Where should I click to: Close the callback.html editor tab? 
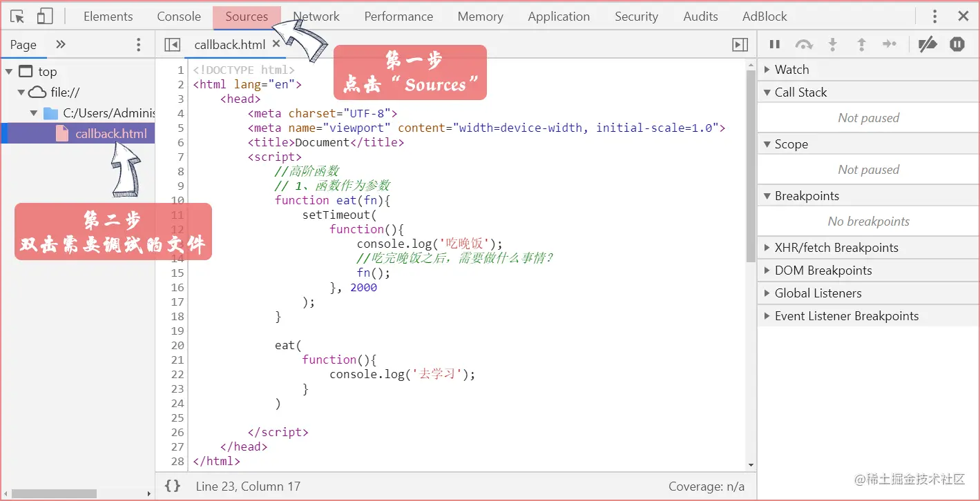[x=276, y=44]
